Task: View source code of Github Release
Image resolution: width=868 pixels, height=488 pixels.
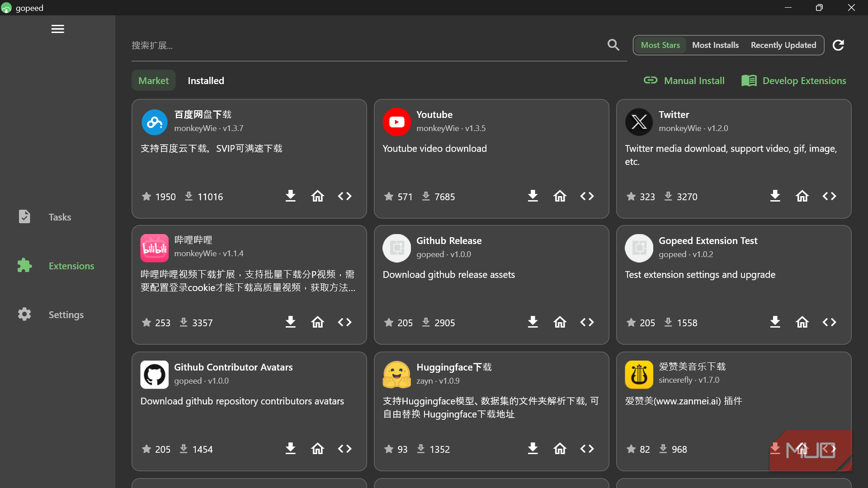Action: pyautogui.click(x=587, y=322)
